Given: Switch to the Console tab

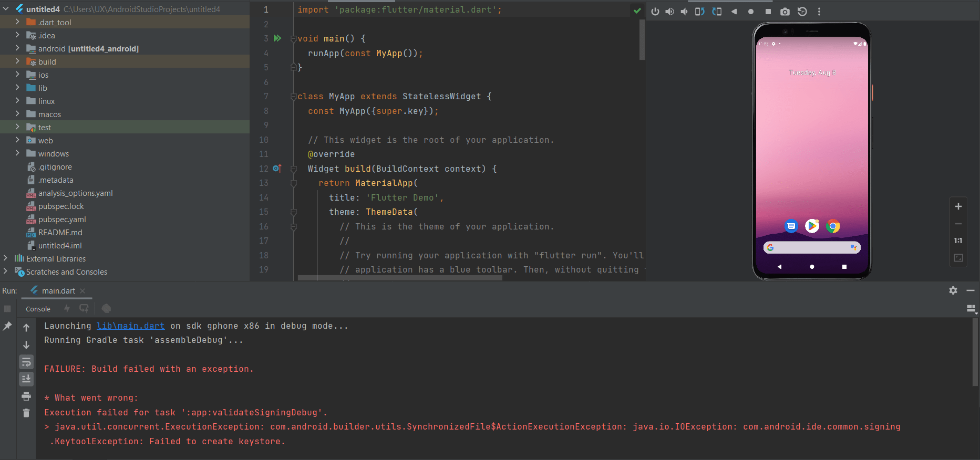Looking at the screenshot, I should (x=38, y=309).
